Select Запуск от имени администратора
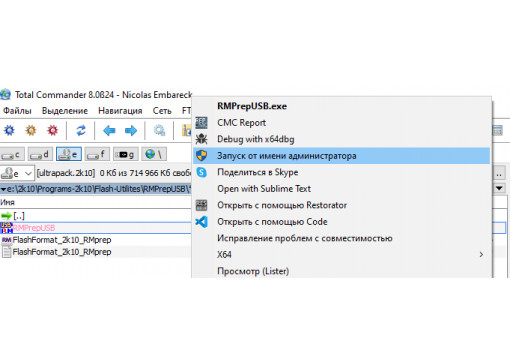Image resolution: width=510 pixels, height=364 pixels. pos(342,156)
